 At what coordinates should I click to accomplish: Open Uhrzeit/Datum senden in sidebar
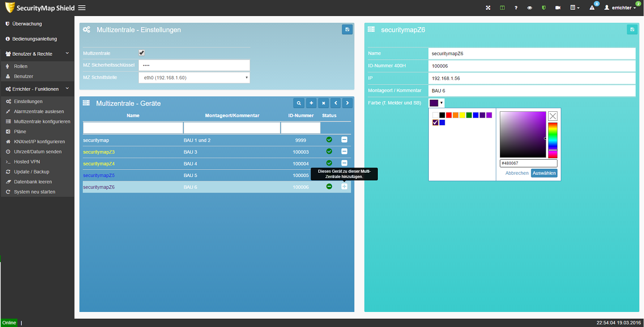(x=37, y=151)
